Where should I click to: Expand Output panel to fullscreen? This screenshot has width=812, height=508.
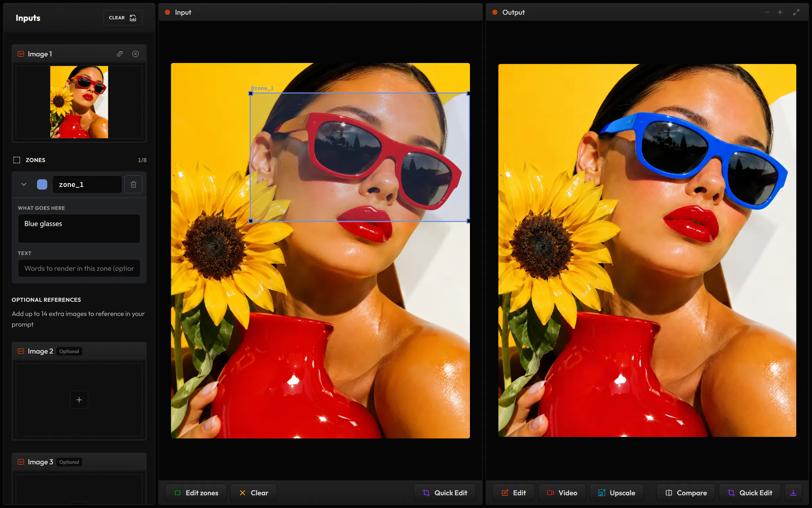796,12
